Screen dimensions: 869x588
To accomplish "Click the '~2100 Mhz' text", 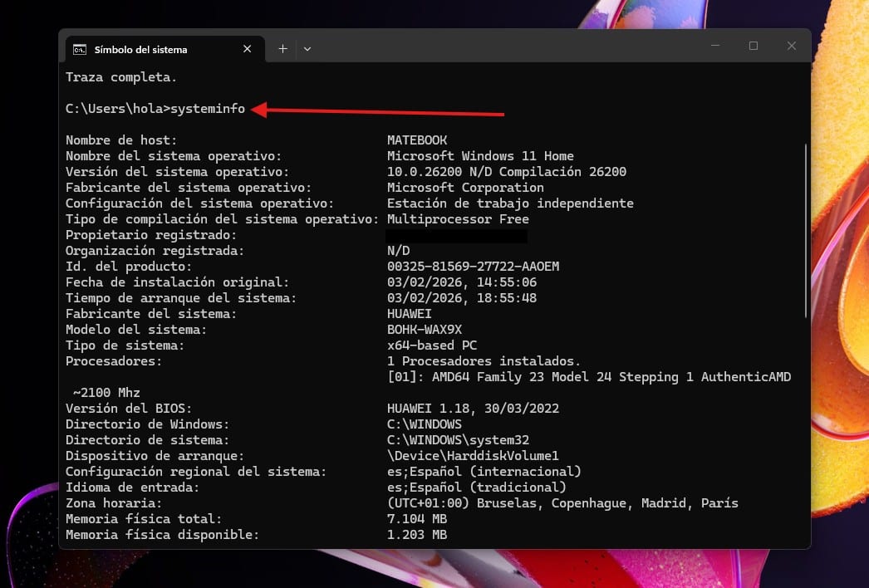I will [106, 393].
